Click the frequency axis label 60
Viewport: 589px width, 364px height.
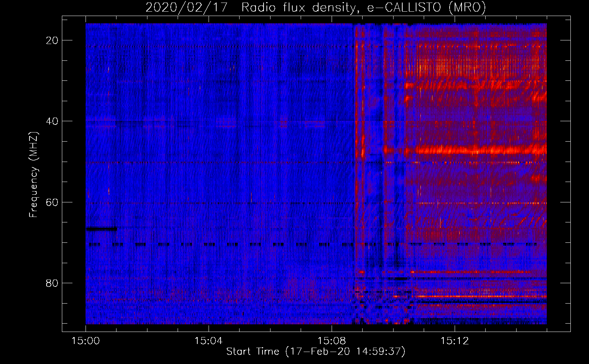52,202
